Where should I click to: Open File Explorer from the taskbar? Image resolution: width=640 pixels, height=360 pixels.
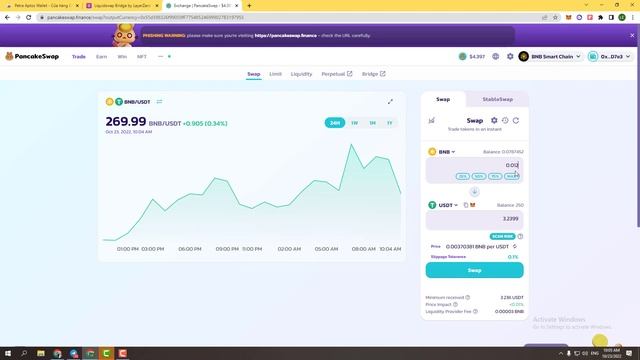tap(41, 353)
